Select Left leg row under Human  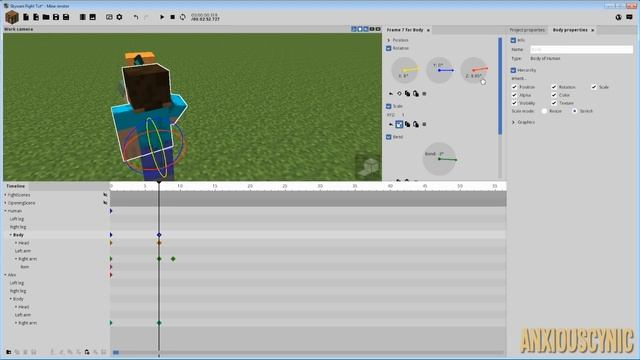tap(56, 219)
